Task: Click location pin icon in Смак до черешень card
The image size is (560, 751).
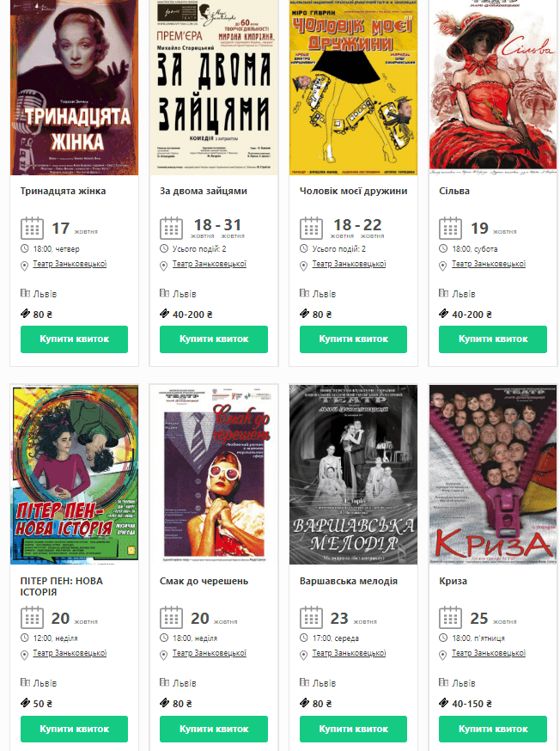Action: coord(164,656)
